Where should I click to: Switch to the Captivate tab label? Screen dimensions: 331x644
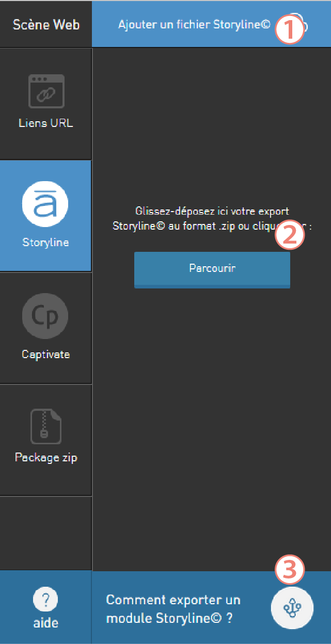(x=45, y=355)
